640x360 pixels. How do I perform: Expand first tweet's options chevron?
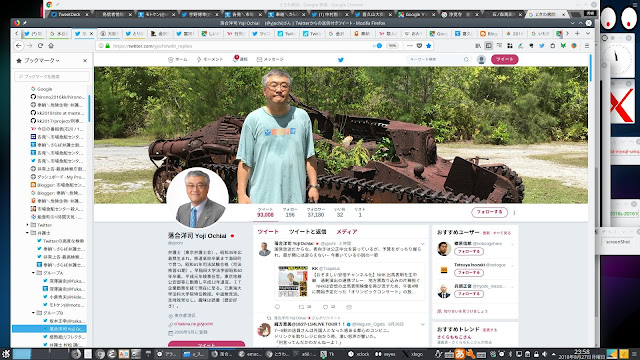click(422, 244)
